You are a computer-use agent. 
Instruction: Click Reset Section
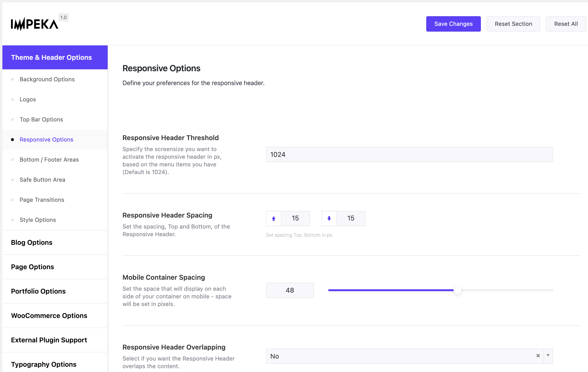point(513,24)
